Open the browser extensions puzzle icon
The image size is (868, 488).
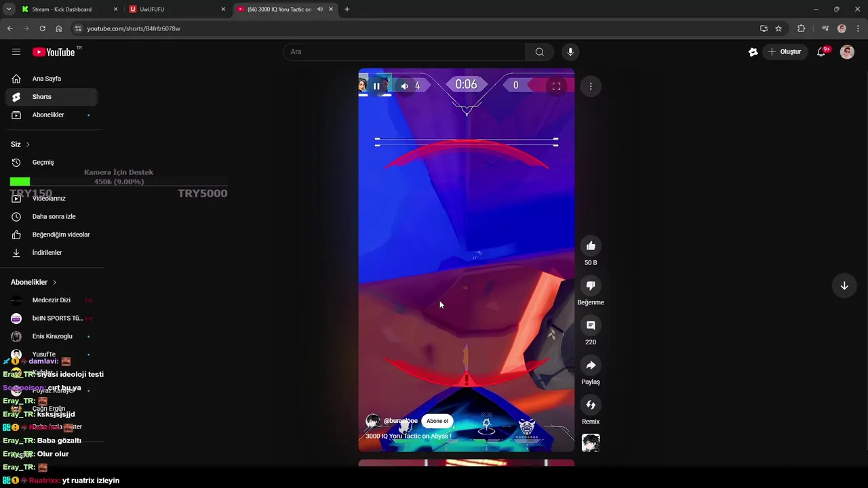tap(802, 28)
